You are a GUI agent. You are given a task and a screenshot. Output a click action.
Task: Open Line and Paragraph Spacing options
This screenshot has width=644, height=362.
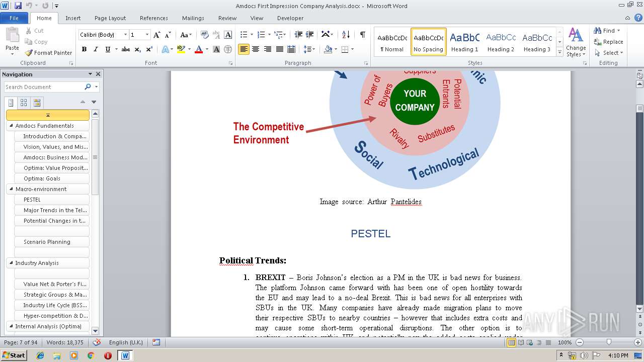pyautogui.click(x=309, y=49)
